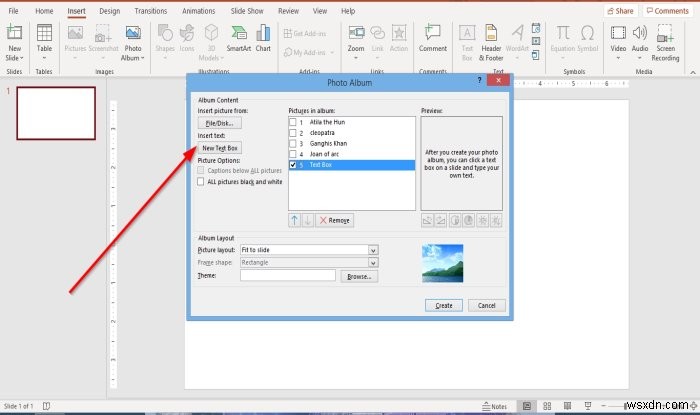Click the Audio media icon
The image size is (700, 415).
tap(639, 33)
